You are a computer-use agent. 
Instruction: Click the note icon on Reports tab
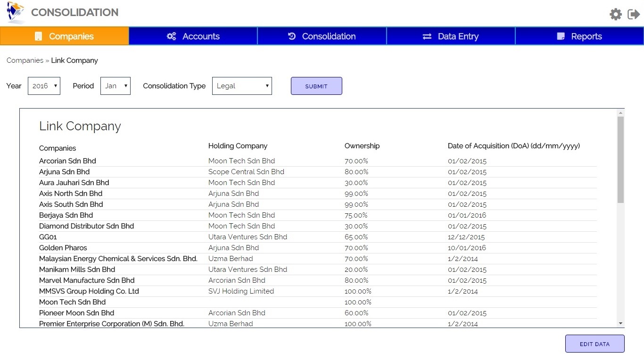[561, 36]
